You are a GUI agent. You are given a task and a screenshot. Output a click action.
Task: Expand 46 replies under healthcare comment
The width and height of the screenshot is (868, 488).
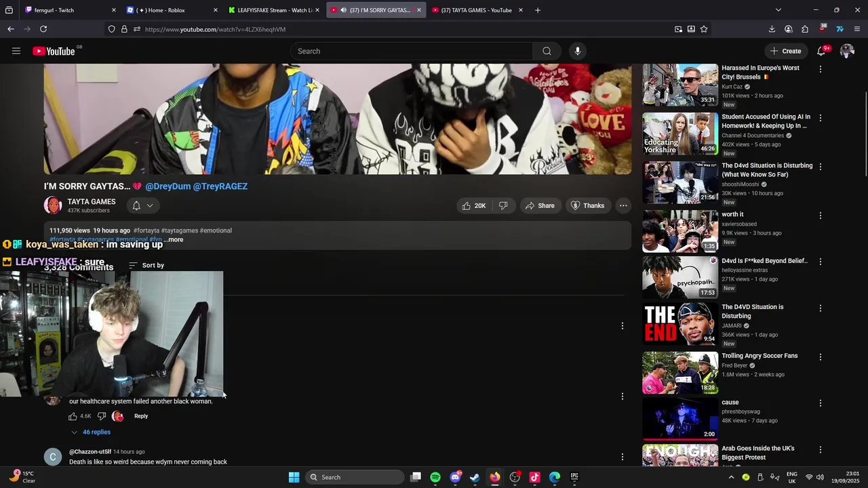(x=91, y=432)
